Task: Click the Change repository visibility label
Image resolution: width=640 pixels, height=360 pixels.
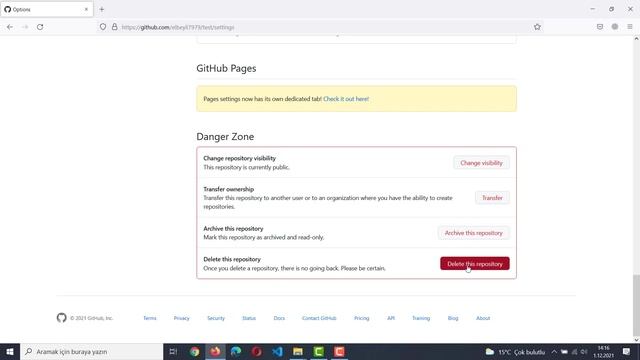Action: coord(240,158)
